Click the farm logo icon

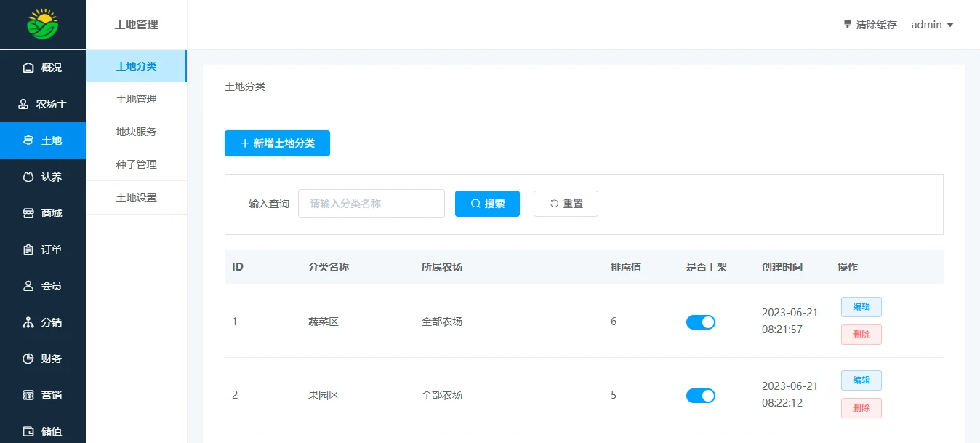point(43,25)
